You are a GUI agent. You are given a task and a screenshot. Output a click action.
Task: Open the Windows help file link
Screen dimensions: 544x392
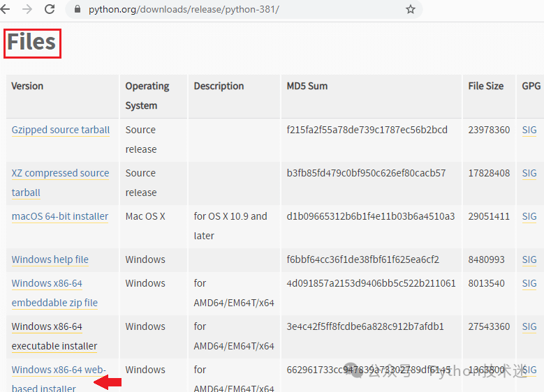point(50,259)
